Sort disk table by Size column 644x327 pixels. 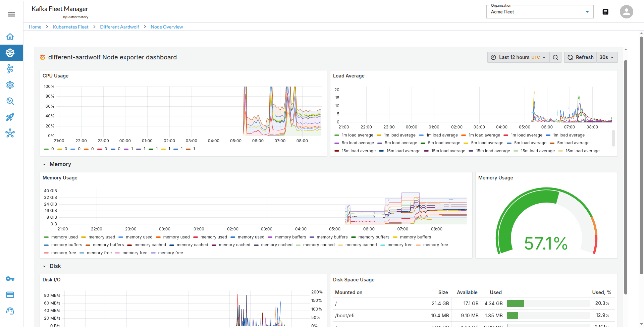point(443,292)
